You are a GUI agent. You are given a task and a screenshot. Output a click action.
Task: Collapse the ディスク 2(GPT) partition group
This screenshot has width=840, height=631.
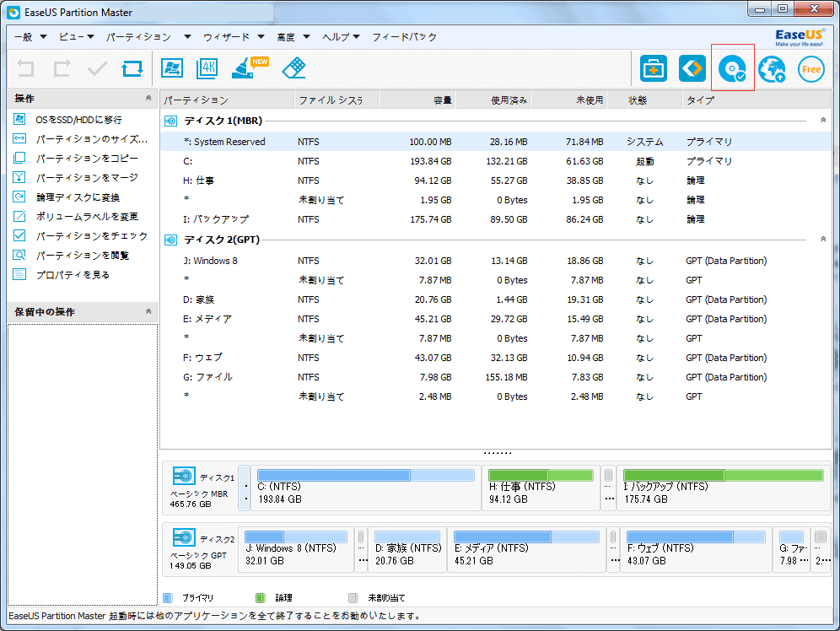(x=823, y=239)
